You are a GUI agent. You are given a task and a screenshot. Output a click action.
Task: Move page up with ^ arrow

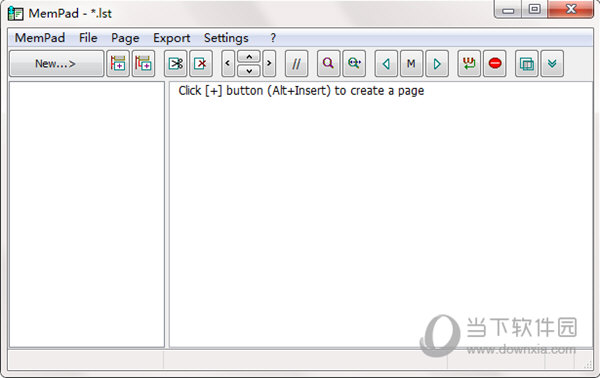pyautogui.click(x=249, y=57)
